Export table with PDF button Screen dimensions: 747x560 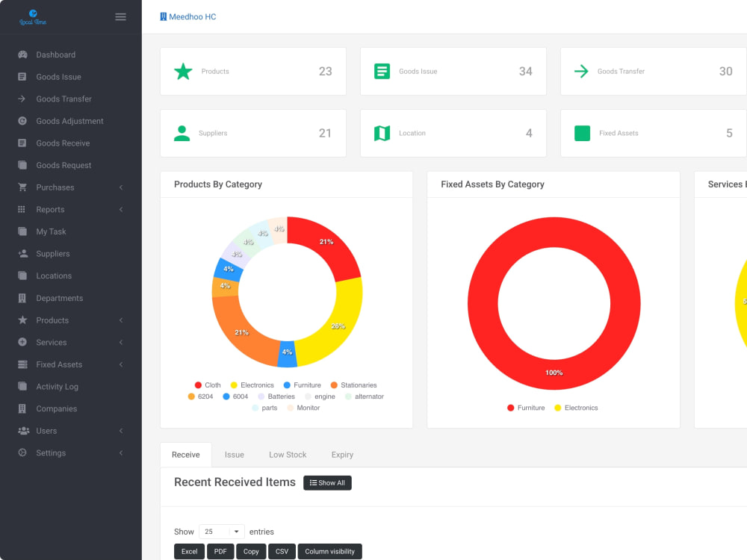tap(220, 552)
